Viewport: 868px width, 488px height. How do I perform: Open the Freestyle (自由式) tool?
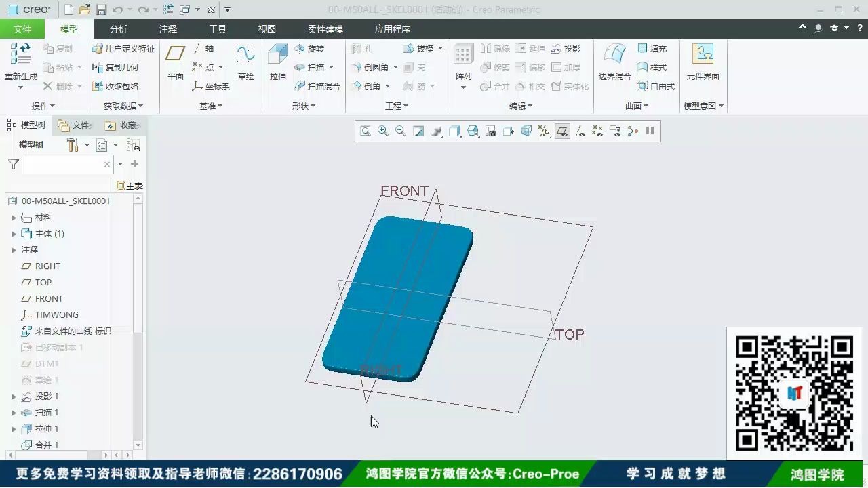pos(656,86)
